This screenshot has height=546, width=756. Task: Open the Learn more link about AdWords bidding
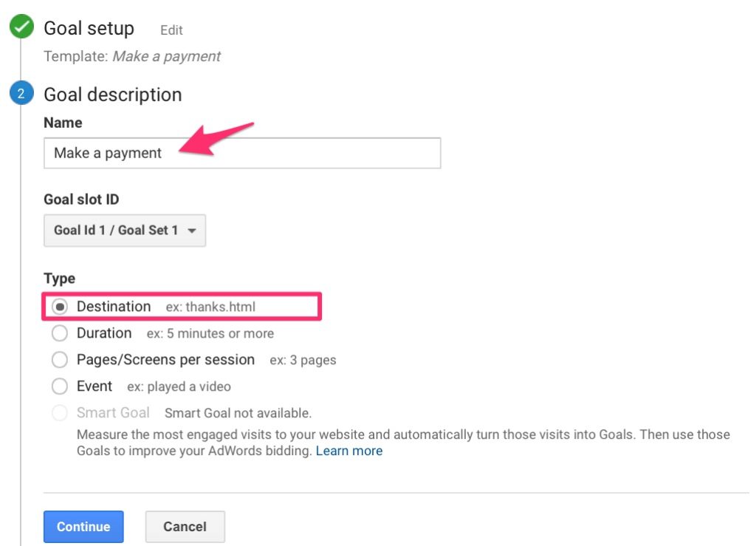[349, 451]
